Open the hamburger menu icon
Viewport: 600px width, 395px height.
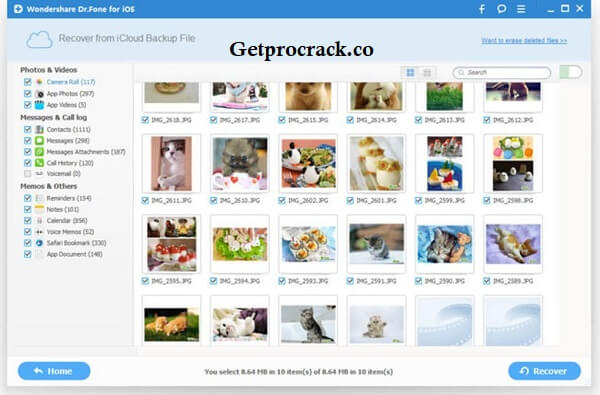click(x=521, y=9)
